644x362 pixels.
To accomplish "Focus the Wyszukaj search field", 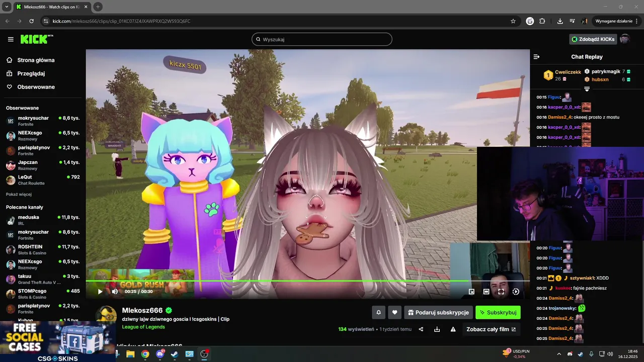I will click(322, 39).
